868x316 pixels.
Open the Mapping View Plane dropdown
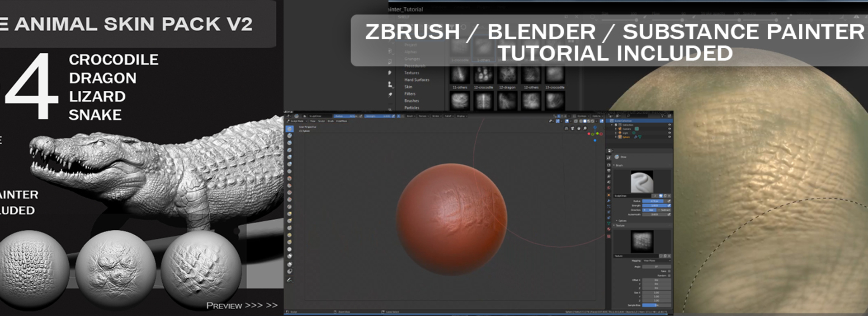656,261
